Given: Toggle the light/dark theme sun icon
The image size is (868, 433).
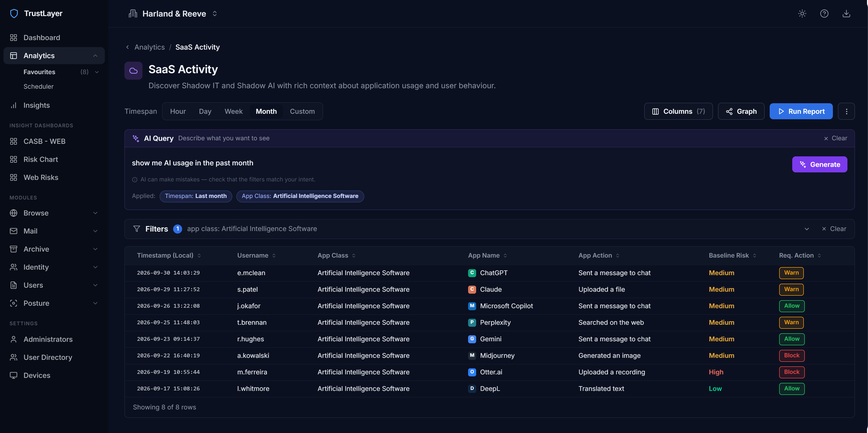Looking at the screenshot, I should pyautogui.click(x=802, y=14).
